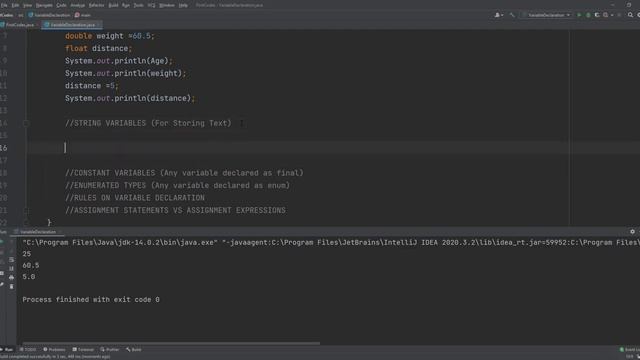Open the VCS menu

click(151, 5)
